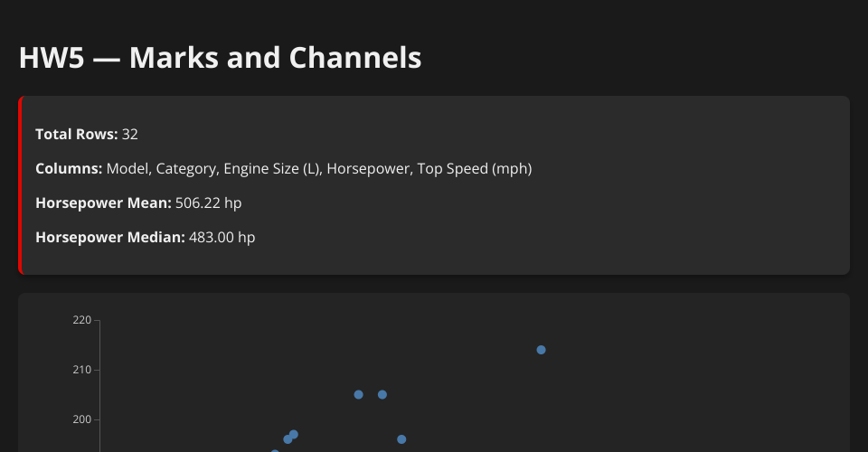The height and width of the screenshot is (452, 868).
Task: Click the scatter point at roughly 197 mph
Action: pos(294,434)
